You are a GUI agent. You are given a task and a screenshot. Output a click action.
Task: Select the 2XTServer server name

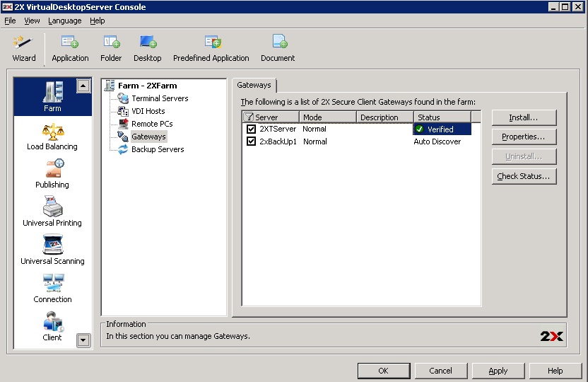click(278, 129)
